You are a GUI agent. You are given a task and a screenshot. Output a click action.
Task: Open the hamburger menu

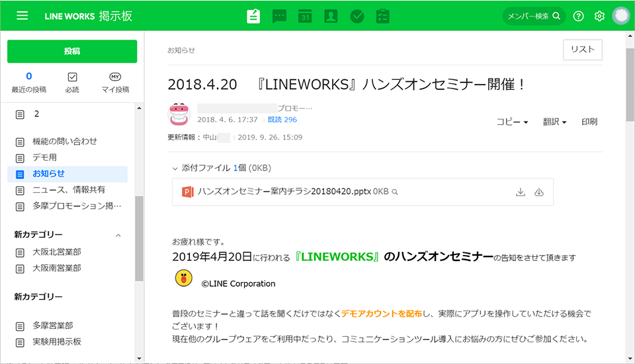pos(22,16)
